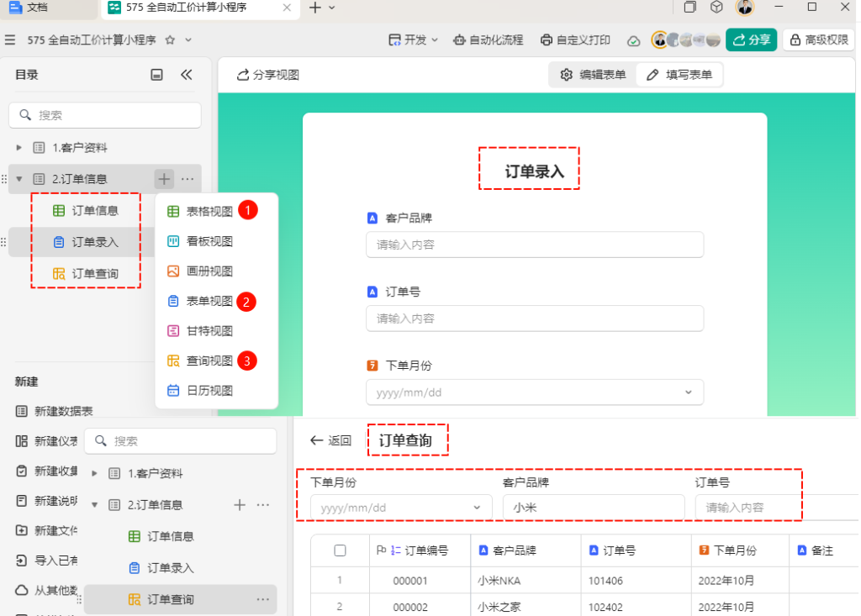
Task: Click the plus button on the highlighted 2.订单信息 row
Action: pyautogui.click(x=164, y=179)
